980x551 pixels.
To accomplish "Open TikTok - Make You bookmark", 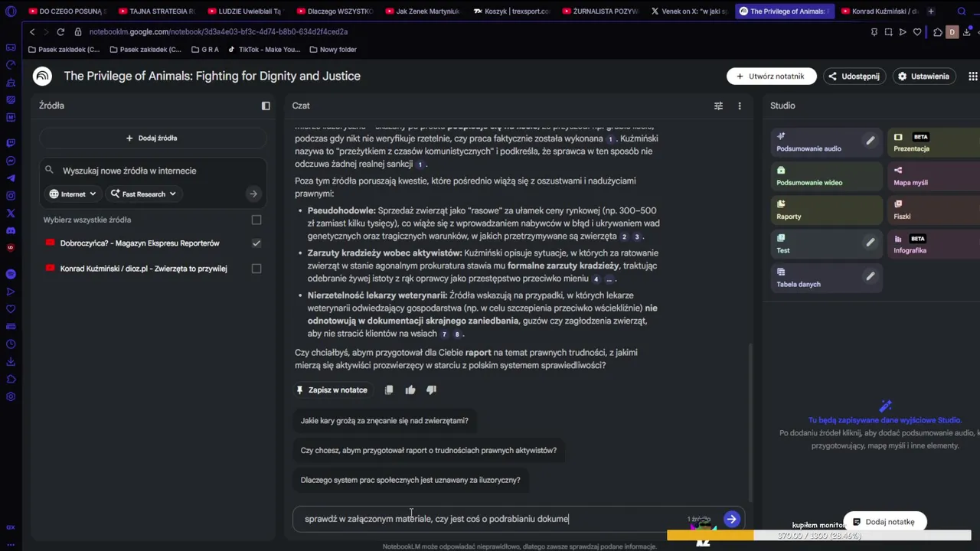I will pos(264,50).
